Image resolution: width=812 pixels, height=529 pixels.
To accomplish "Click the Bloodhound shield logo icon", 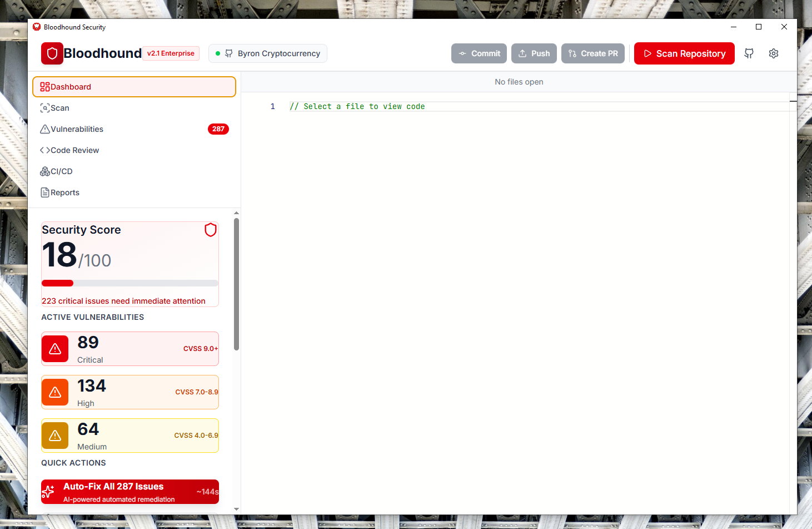I will point(52,53).
